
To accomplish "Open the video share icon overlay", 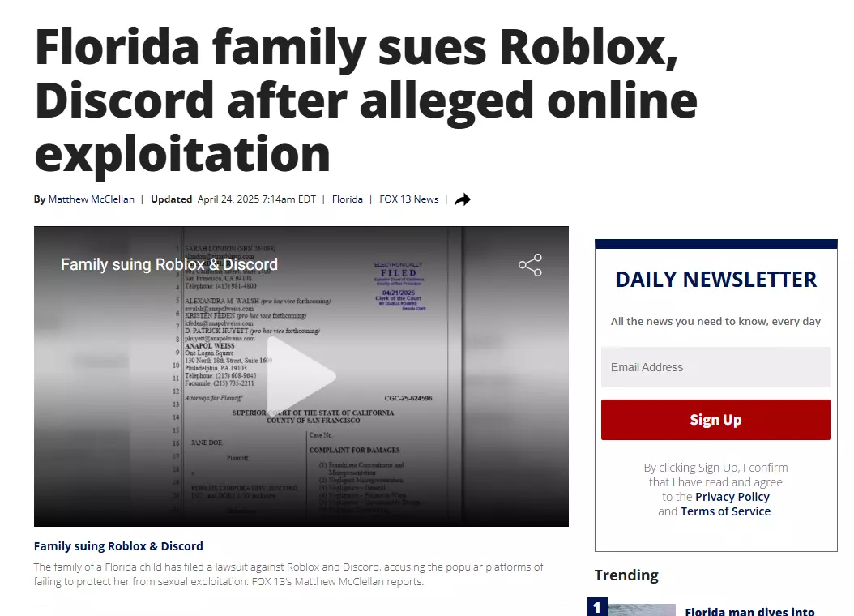I will point(530,265).
